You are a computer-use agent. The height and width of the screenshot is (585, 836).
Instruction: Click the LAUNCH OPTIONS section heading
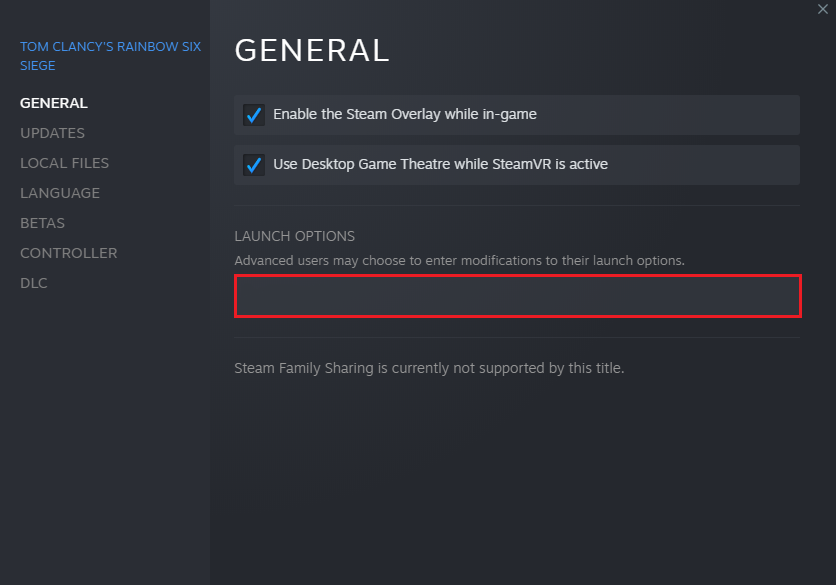tap(294, 236)
